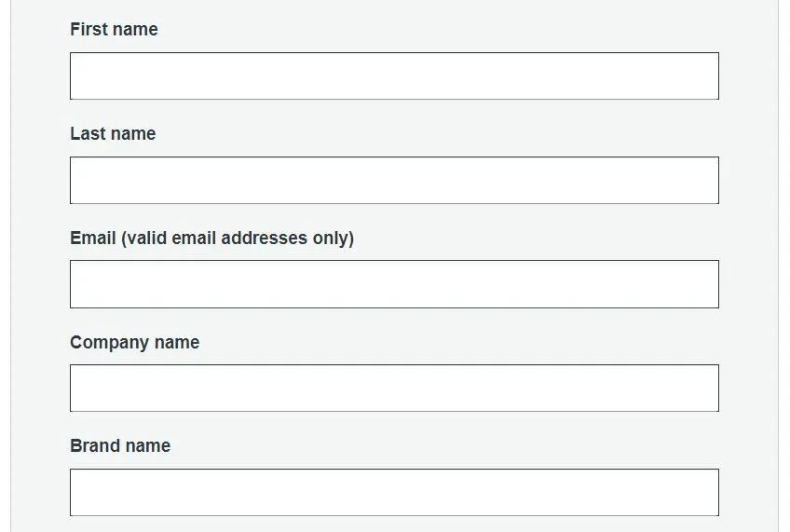Click the "Brand name" label text

pos(120,446)
